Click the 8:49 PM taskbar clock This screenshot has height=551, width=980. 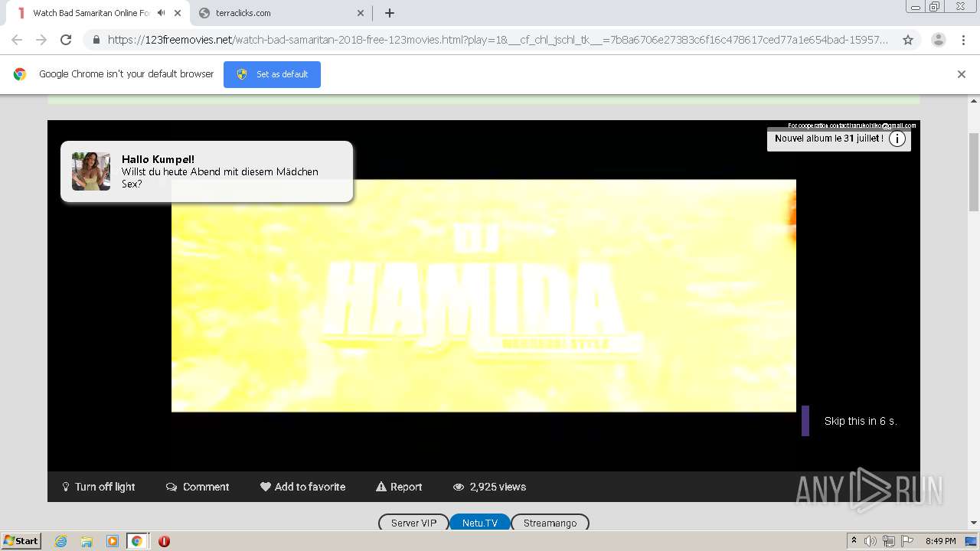point(941,541)
